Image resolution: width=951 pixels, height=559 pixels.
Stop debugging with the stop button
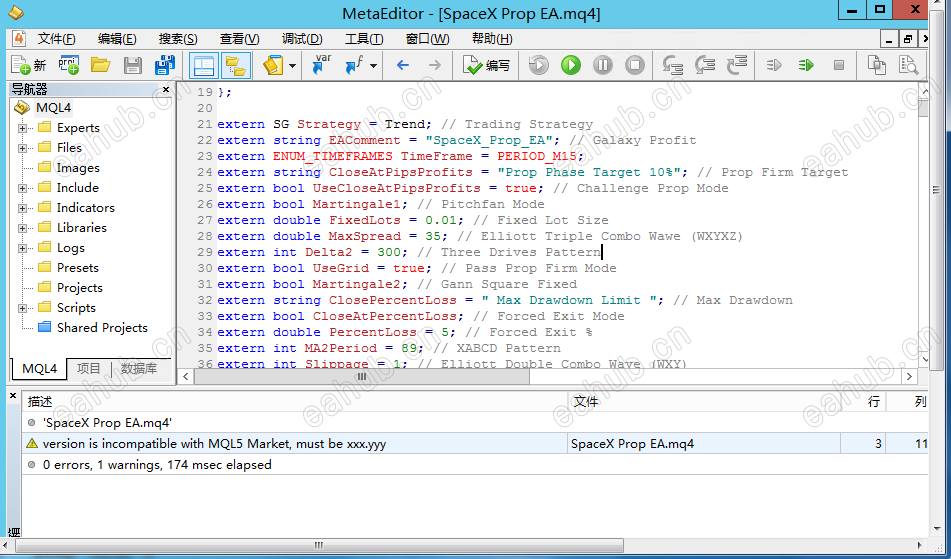(x=635, y=65)
